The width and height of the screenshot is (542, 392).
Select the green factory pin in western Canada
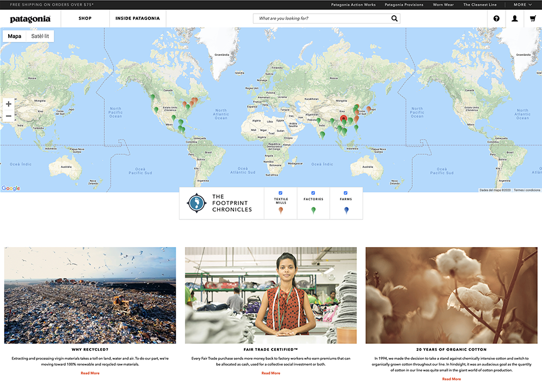[153, 97]
